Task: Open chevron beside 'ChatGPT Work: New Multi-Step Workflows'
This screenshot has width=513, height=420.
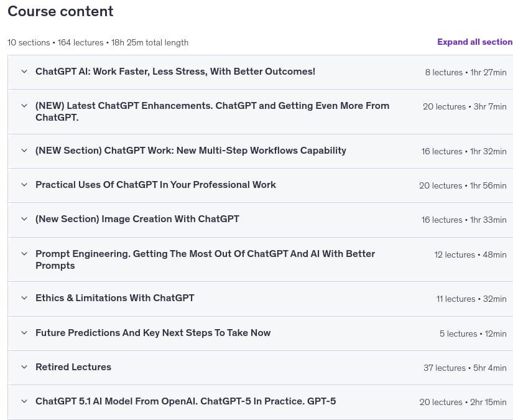Action: pyautogui.click(x=24, y=150)
